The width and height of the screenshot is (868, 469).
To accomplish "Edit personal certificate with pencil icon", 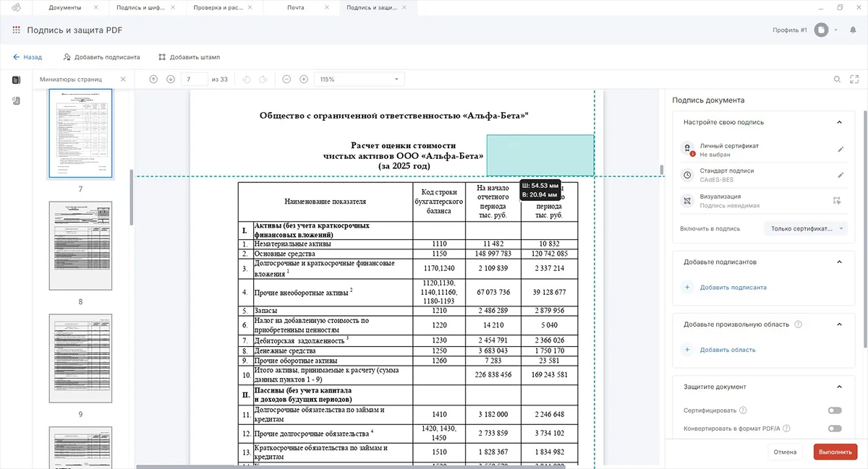I will (x=841, y=150).
